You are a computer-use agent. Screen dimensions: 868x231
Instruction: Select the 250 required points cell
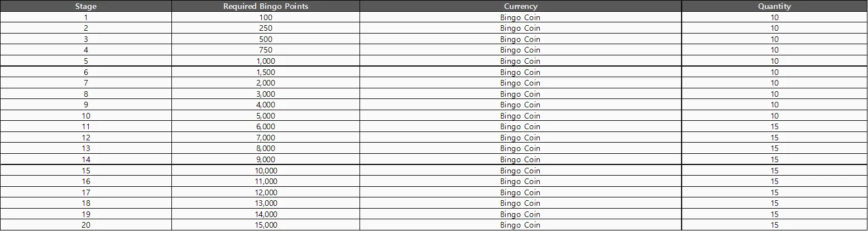(266, 28)
